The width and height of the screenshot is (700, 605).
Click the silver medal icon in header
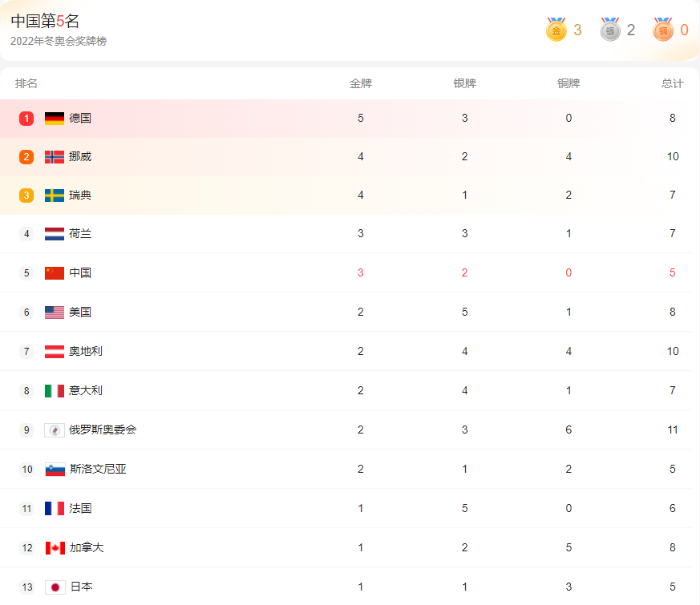[610, 30]
